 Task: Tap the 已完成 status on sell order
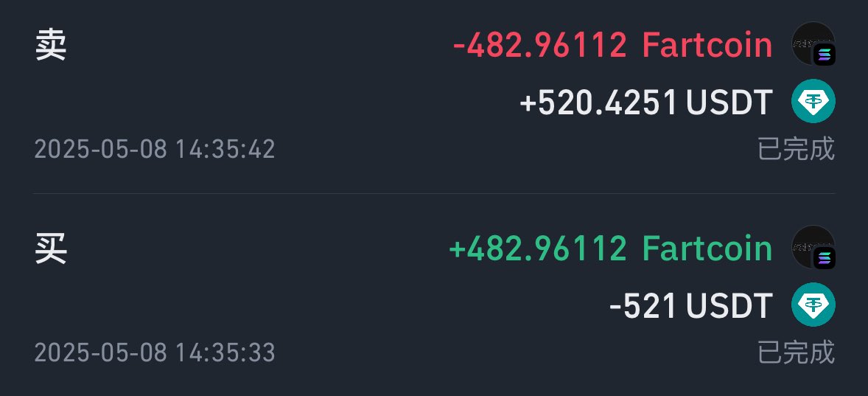[796, 150]
